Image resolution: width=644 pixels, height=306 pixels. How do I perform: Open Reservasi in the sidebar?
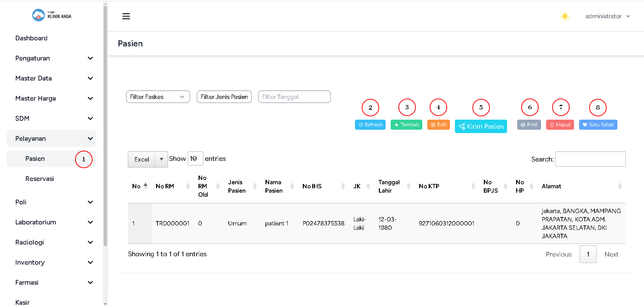(40, 179)
